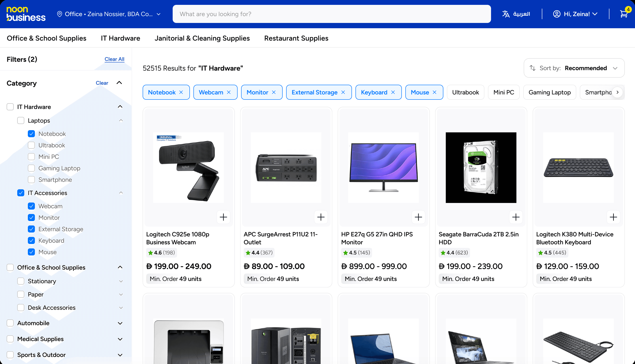Add HP E27q Monitor with plus icon

point(418,217)
